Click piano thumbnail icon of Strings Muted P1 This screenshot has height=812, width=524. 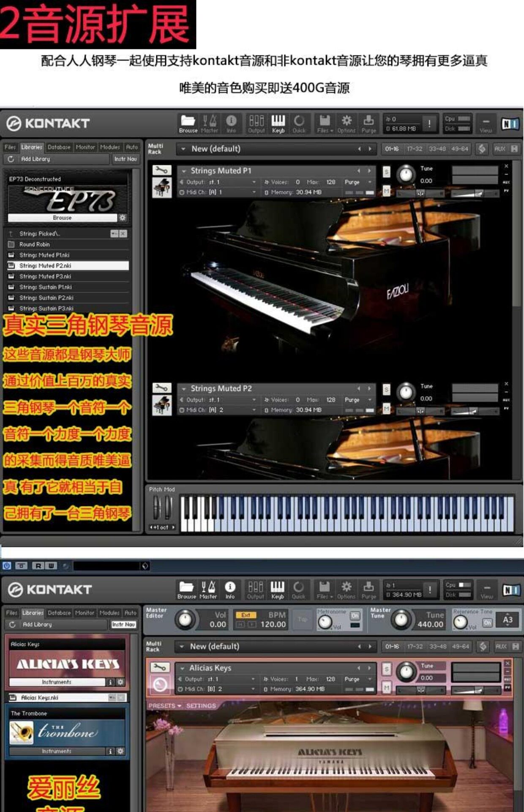[x=162, y=187]
